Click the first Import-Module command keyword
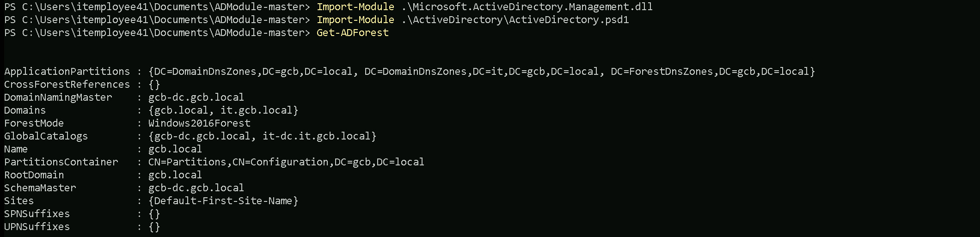The image size is (980, 237). tap(355, 7)
